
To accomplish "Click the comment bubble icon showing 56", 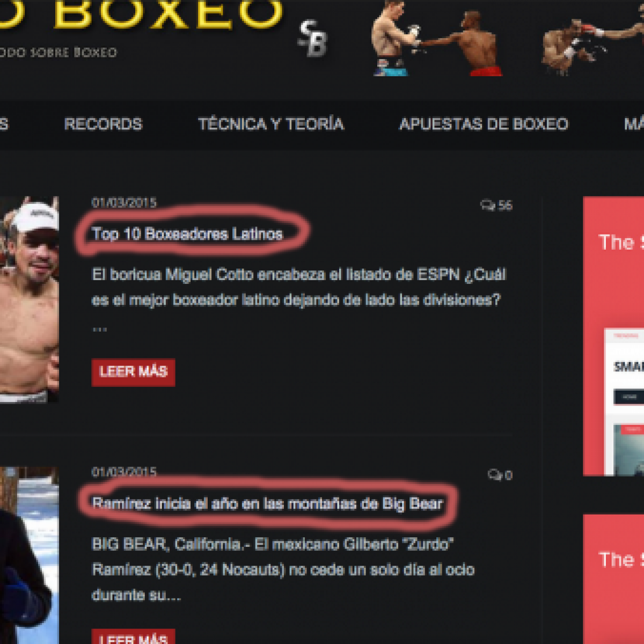I will point(487,205).
